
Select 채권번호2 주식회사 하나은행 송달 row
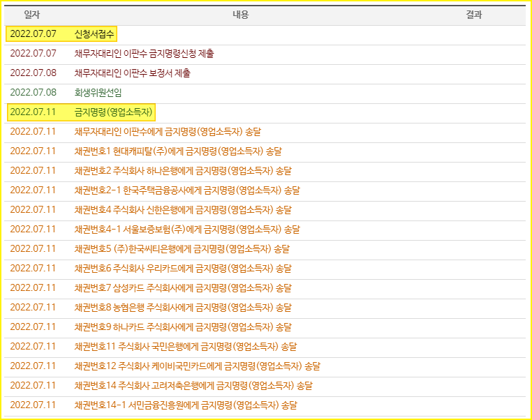(x=265, y=171)
